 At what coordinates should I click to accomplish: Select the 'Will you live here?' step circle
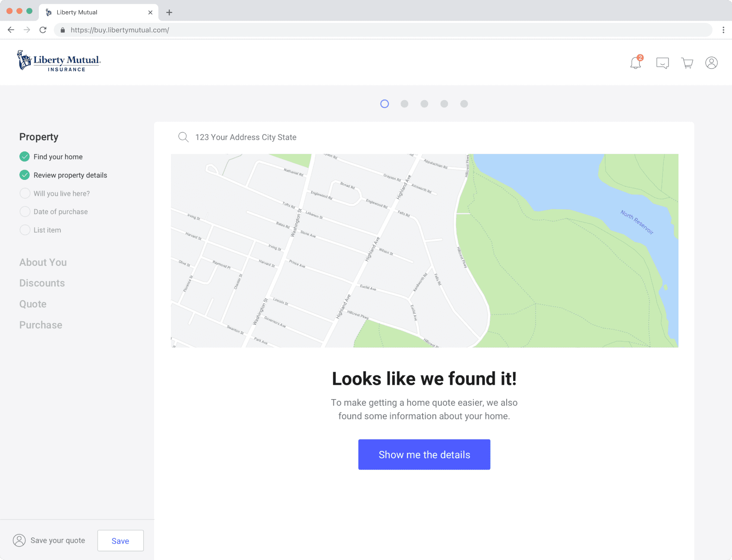(25, 193)
